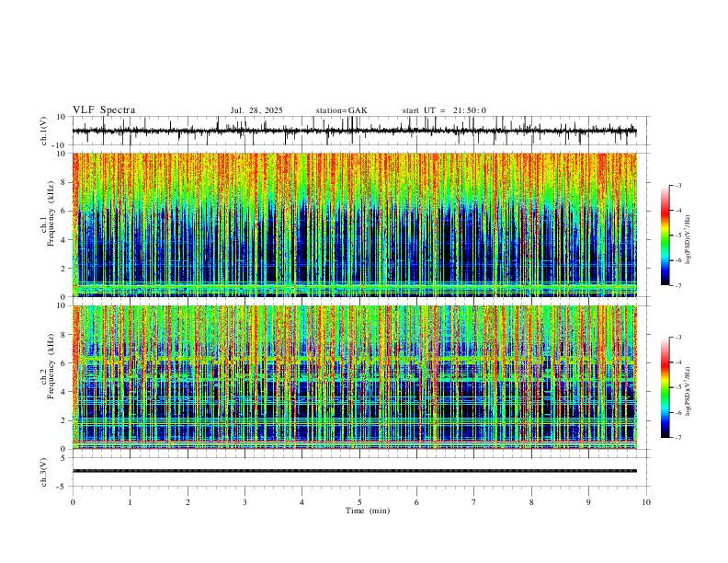Click the "6" tick on the time axis
This screenshot has height=563, width=728.
point(417,502)
